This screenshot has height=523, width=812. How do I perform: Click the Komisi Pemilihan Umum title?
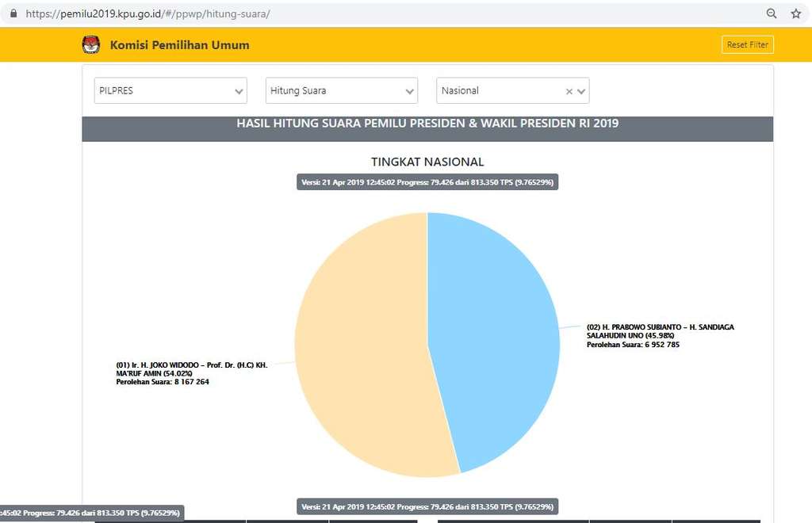point(179,45)
